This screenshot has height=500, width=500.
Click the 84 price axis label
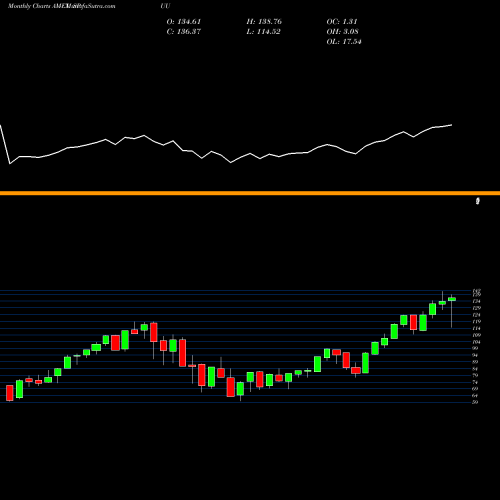[475, 369]
